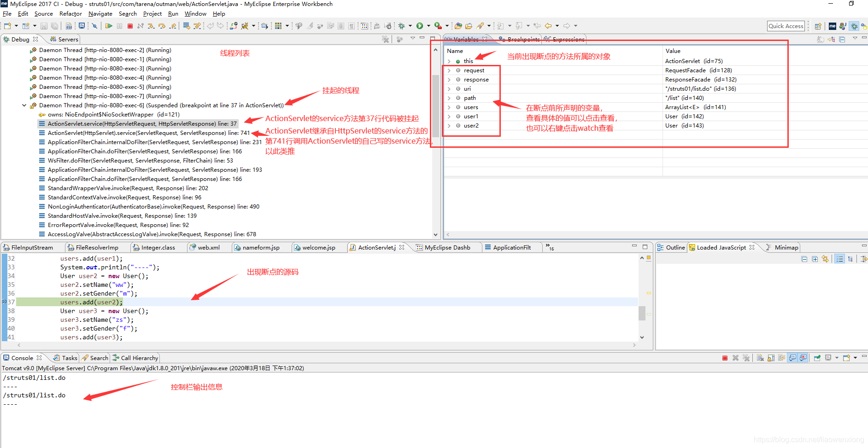The height and width of the screenshot is (448, 868).
Task: Click the Open Type folder icon
Action: [458, 26]
